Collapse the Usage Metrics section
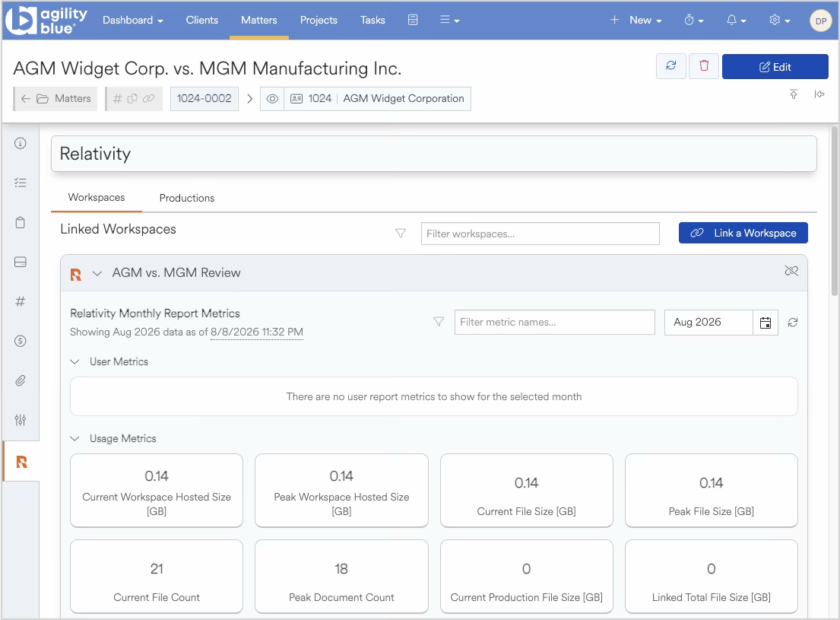This screenshot has height=620, width=840. pos(75,439)
